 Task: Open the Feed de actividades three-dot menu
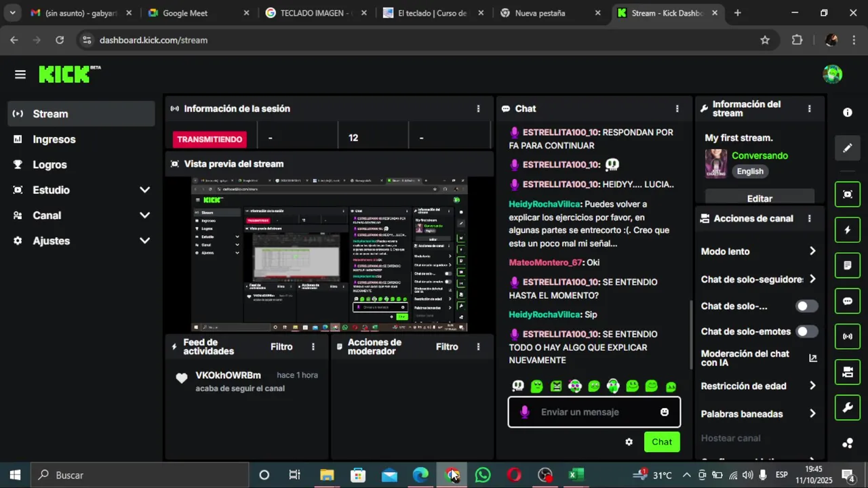[313, 346]
